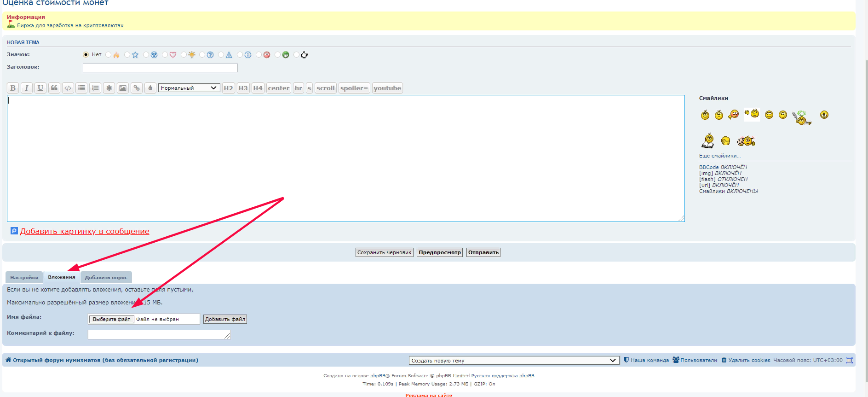The width and height of the screenshot is (868, 397).
Task: Insert the blushing thumbs-down smiley
Action: (734, 114)
